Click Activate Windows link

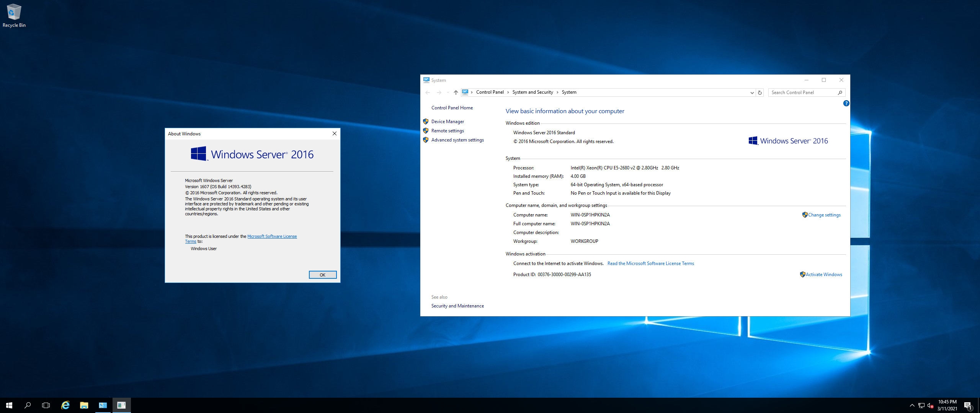point(824,275)
